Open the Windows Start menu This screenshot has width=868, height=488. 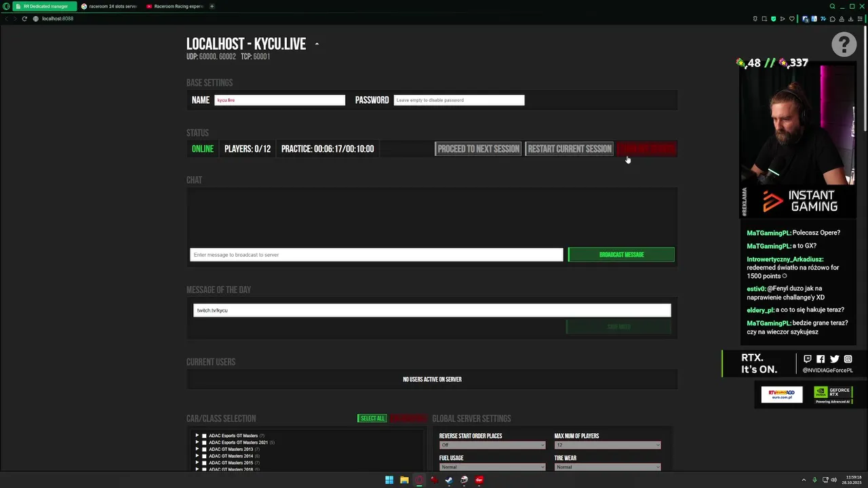click(389, 480)
